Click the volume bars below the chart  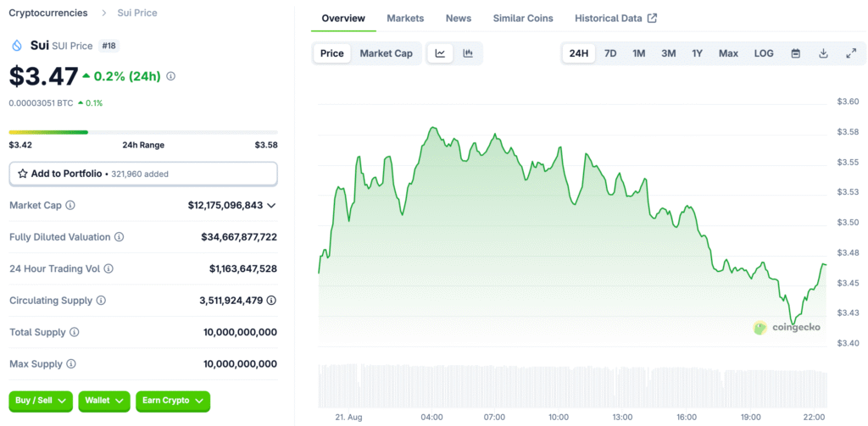[572, 385]
